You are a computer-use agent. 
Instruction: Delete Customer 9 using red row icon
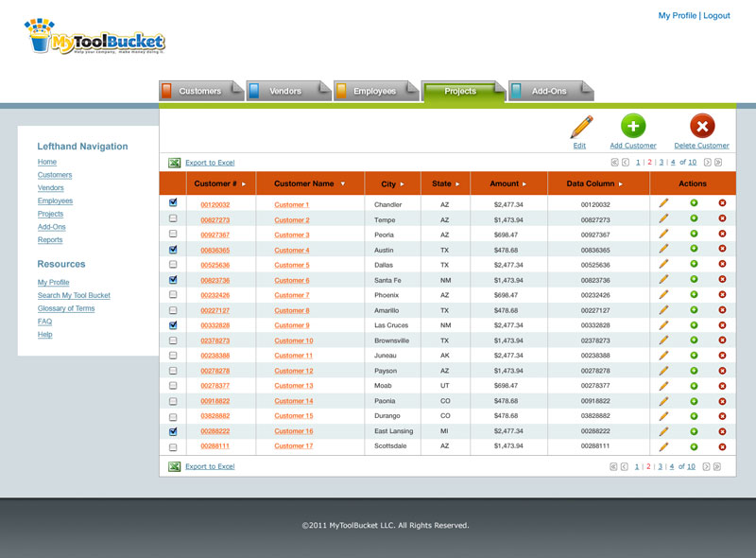tap(723, 325)
